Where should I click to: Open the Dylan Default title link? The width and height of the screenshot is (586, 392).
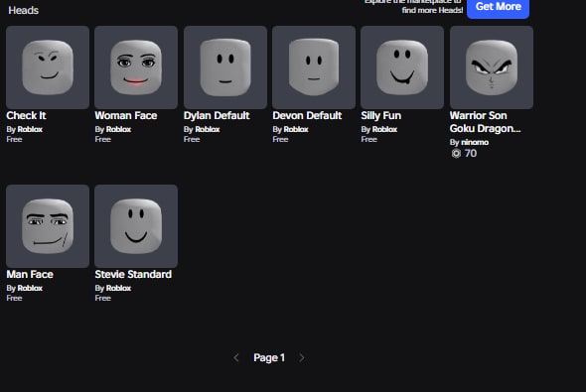click(x=217, y=116)
